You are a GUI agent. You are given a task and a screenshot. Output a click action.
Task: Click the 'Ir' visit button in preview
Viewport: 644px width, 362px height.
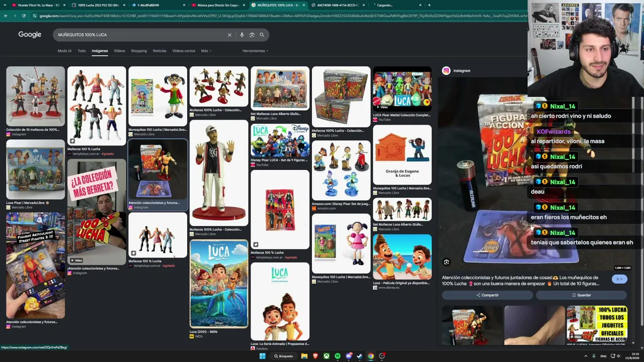[619, 279]
